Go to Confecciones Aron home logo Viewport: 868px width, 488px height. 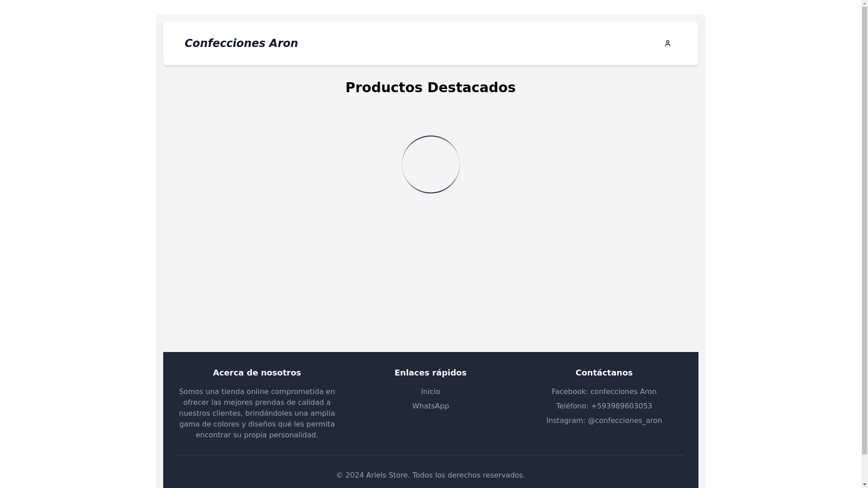pyautogui.click(x=241, y=43)
